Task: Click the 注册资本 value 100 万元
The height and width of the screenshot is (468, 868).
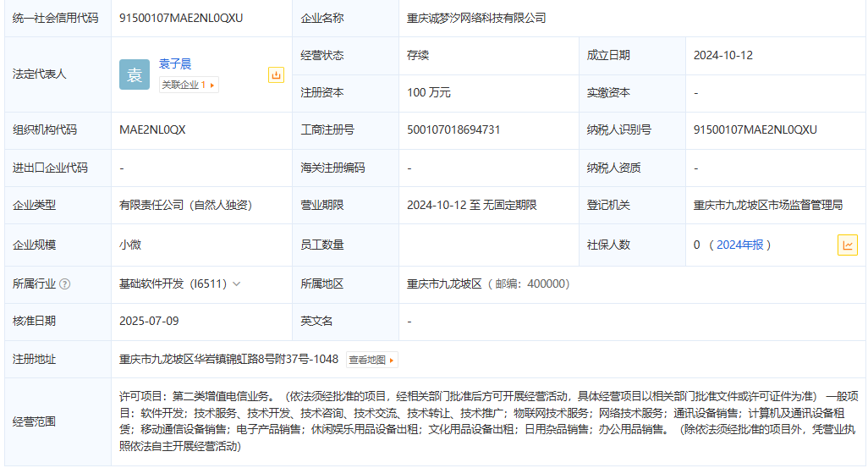Action: point(429,92)
